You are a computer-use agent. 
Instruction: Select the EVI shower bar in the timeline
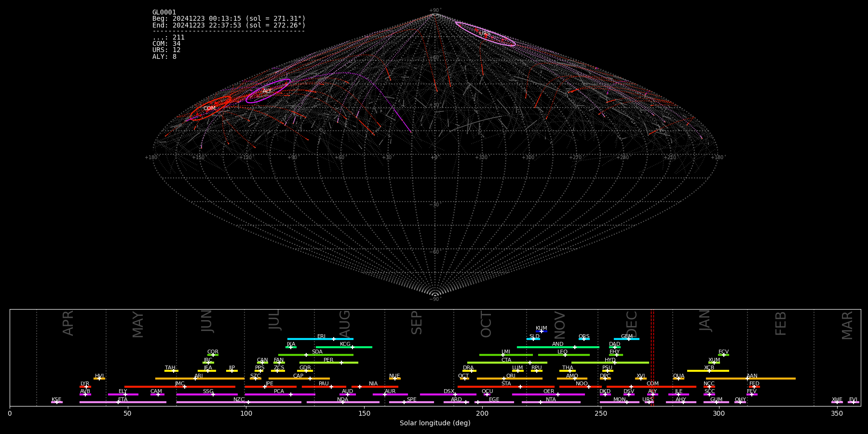tap(854, 402)
